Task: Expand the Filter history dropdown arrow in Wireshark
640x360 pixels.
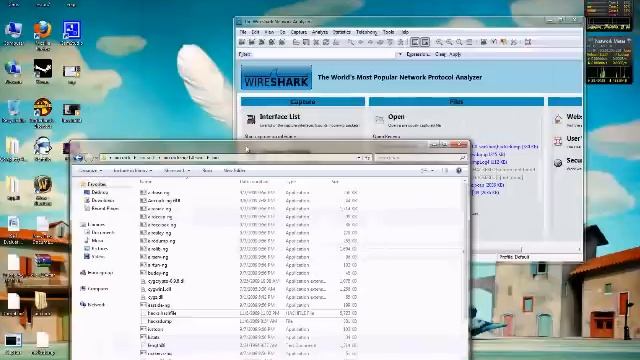Action: pyautogui.click(x=400, y=54)
